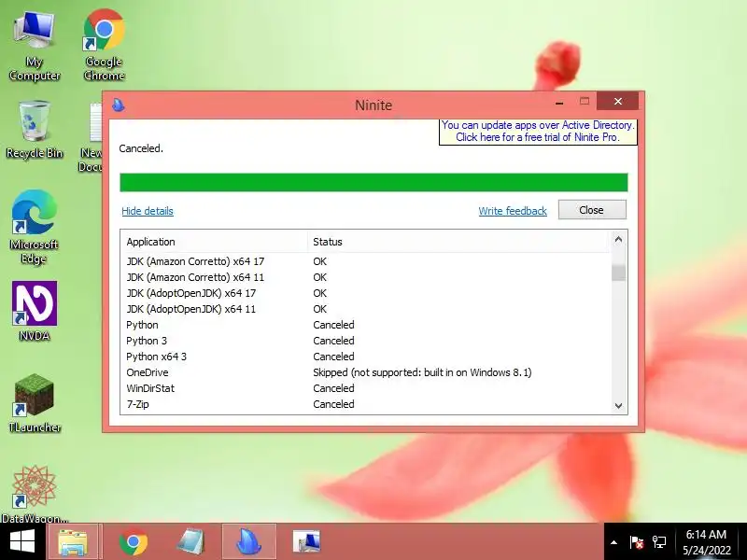
Task: Close the Ninite window with X
Action: [x=618, y=101]
